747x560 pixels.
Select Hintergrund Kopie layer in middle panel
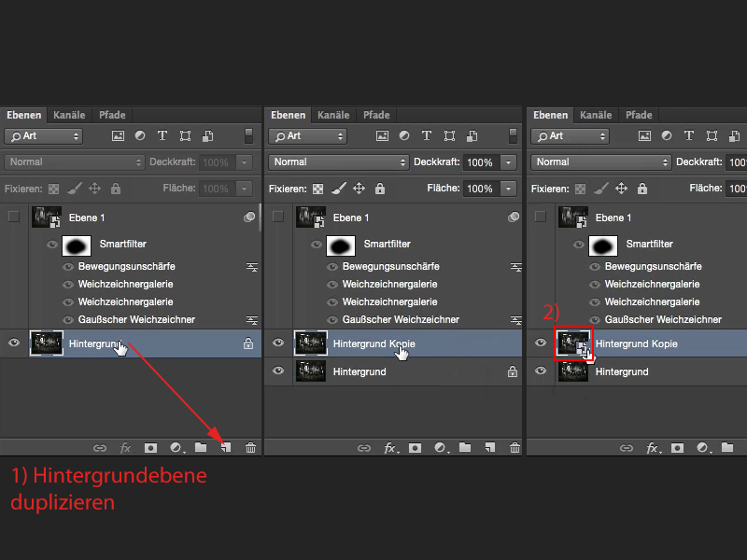tap(393, 343)
